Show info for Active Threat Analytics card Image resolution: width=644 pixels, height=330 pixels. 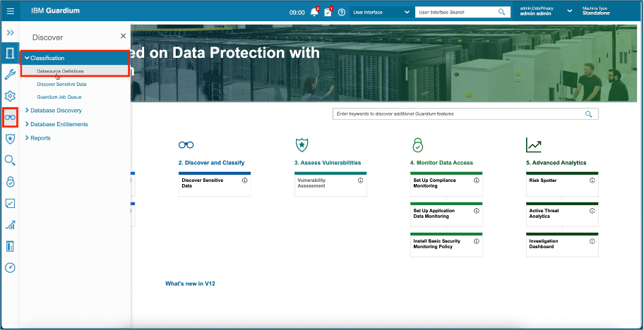pyautogui.click(x=592, y=211)
